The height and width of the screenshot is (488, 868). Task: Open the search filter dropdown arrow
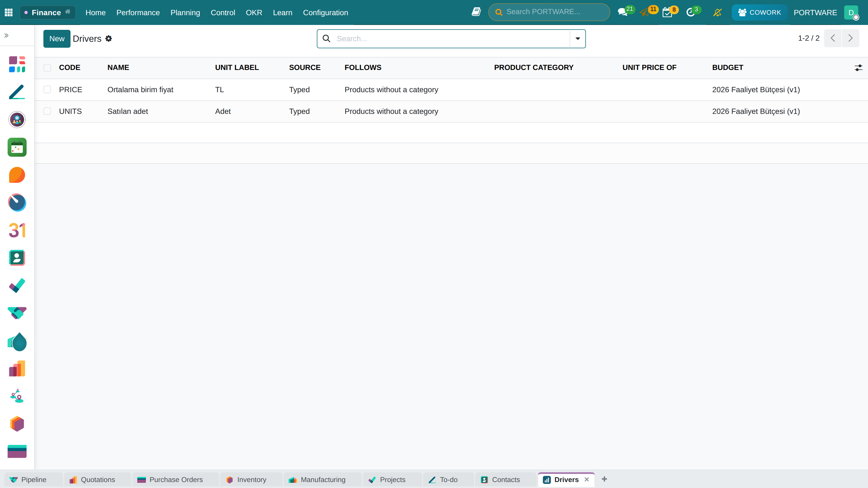tap(577, 38)
